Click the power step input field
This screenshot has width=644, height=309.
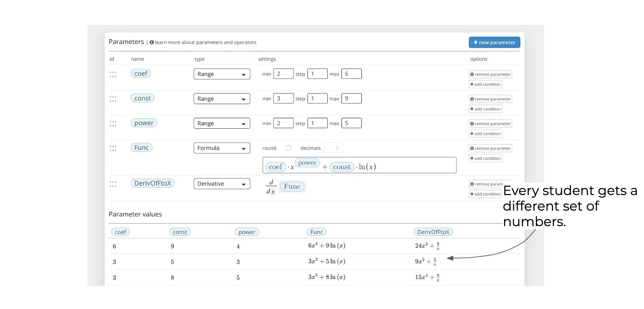coord(317,123)
